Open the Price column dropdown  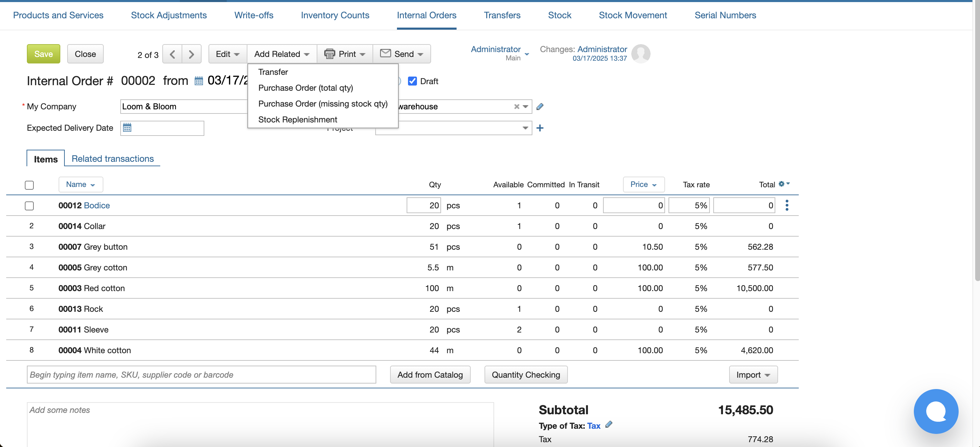coord(644,184)
